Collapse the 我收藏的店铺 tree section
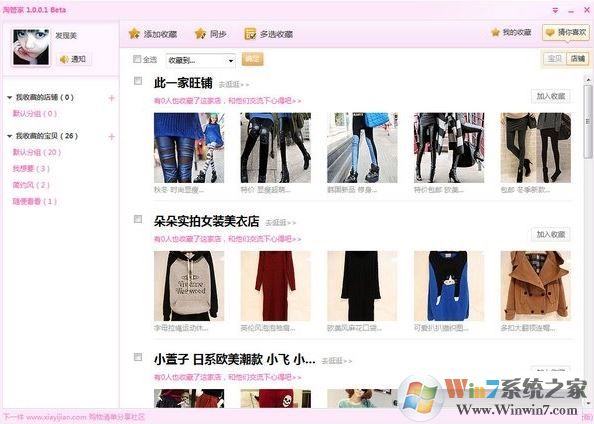This screenshot has width=594, height=424. [9, 98]
